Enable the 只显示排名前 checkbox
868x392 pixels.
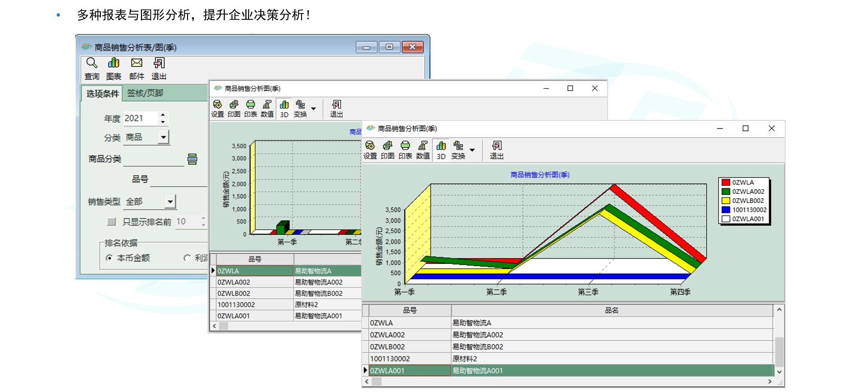point(111,221)
